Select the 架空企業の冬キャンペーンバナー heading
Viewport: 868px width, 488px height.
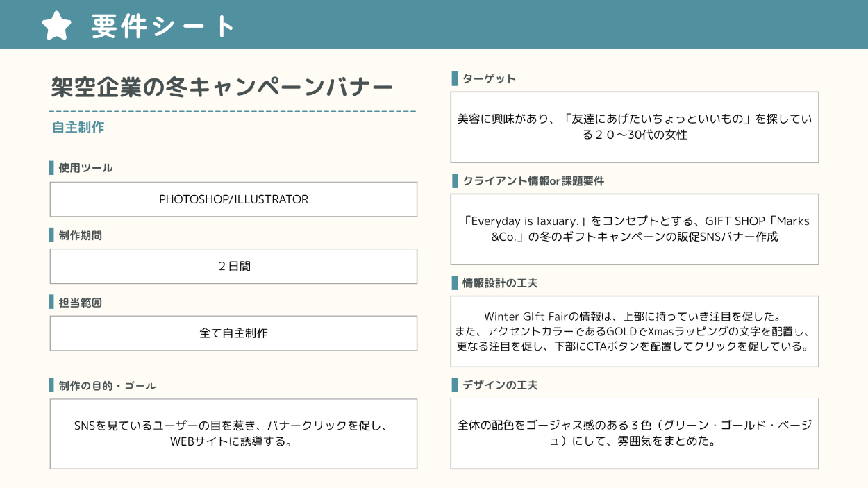222,87
